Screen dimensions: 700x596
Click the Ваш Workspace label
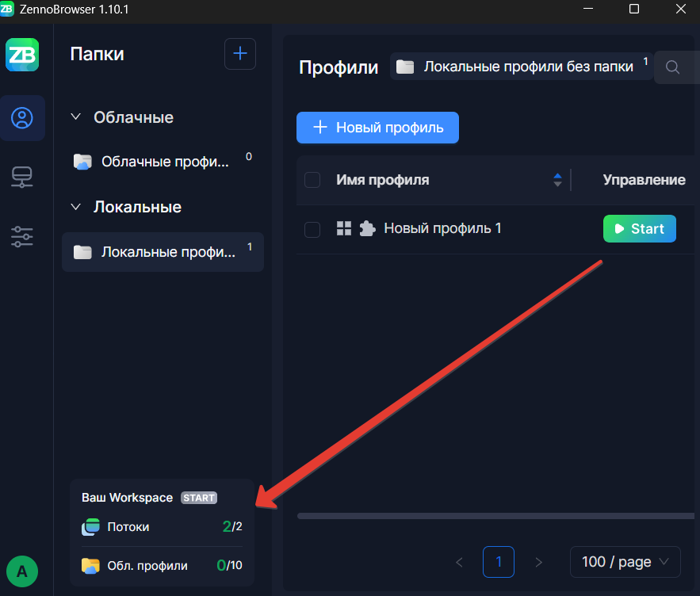pos(127,498)
